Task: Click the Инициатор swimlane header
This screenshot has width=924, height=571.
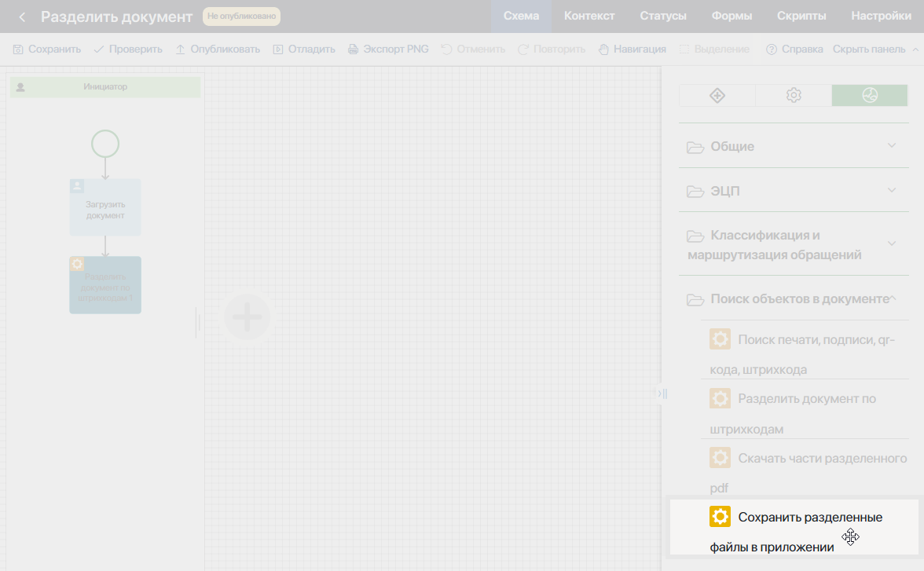Action: pyautogui.click(x=105, y=87)
